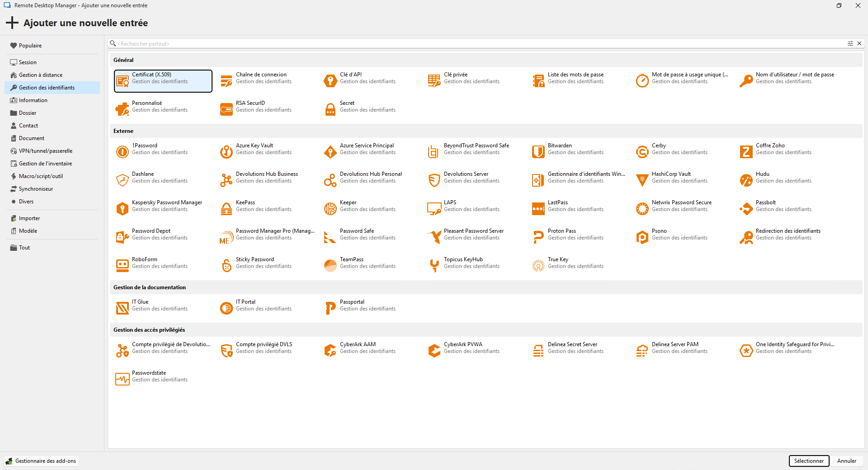
Task: Open the Populaire category
Action: point(52,46)
